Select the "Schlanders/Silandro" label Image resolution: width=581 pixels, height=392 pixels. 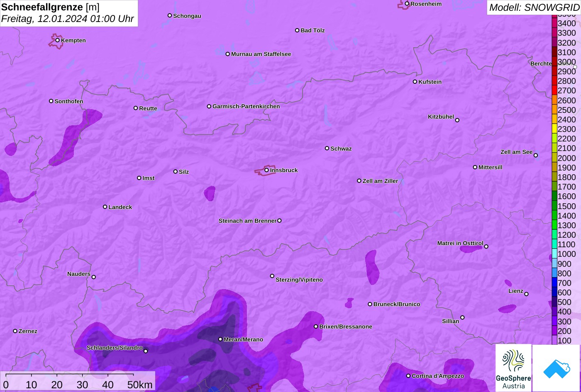[115, 348]
